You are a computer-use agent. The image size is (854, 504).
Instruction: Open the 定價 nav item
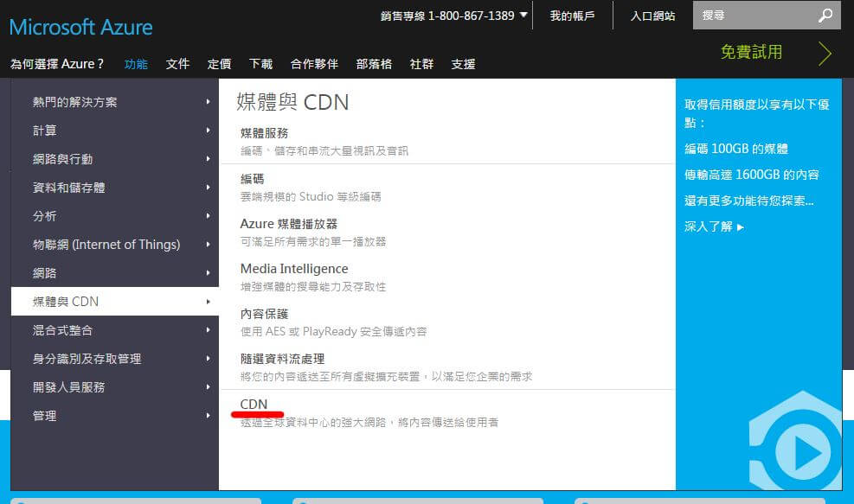(x=219, y=64)
